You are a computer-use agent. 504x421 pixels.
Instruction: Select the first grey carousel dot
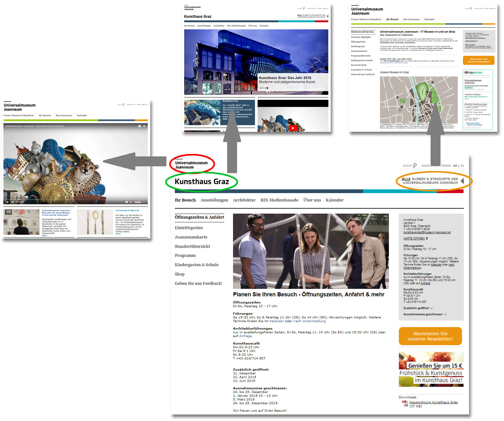click(x=260, y=88)
